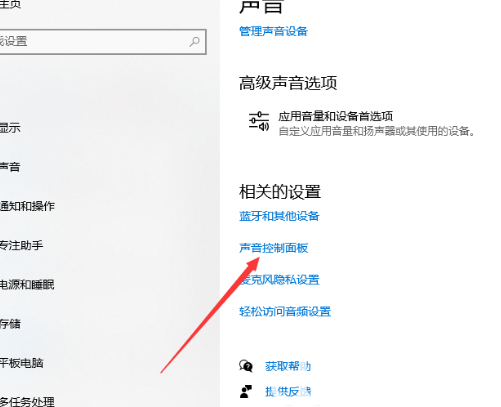The image size is (501, 407).
Task: Click 提供反馈 link
Action: [x=288, y=391]
